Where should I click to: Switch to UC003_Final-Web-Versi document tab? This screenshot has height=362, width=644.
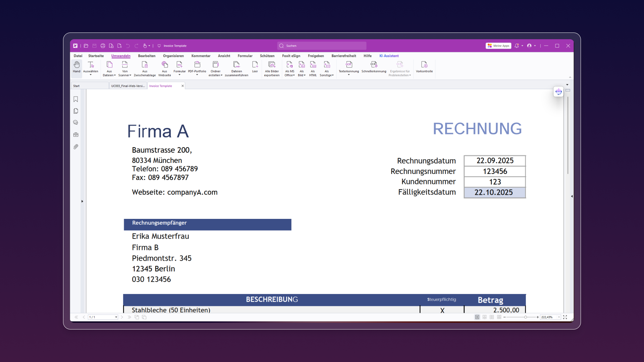pyautogui.click(x=128, y=86)
